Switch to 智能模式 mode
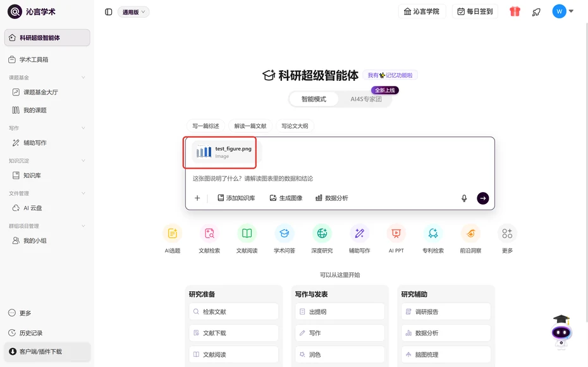Image resolution: width=588 pixels, height=367 pixels. tap(314, 99)
